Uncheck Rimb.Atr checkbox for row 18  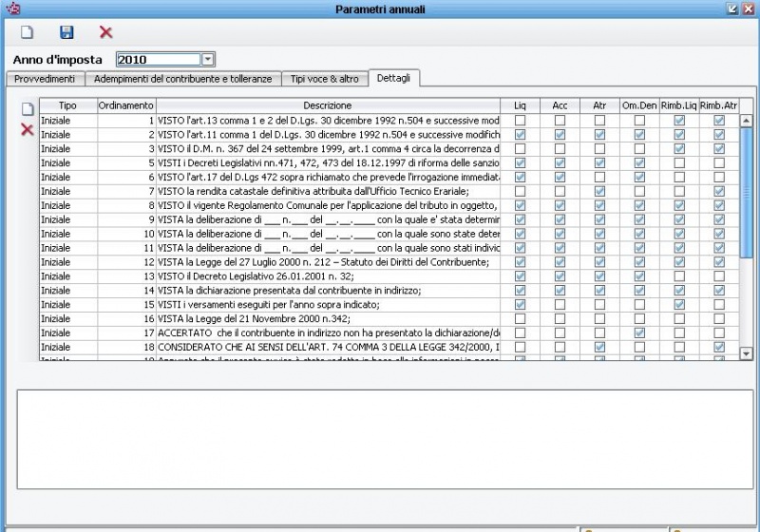(x=719, y=347)
